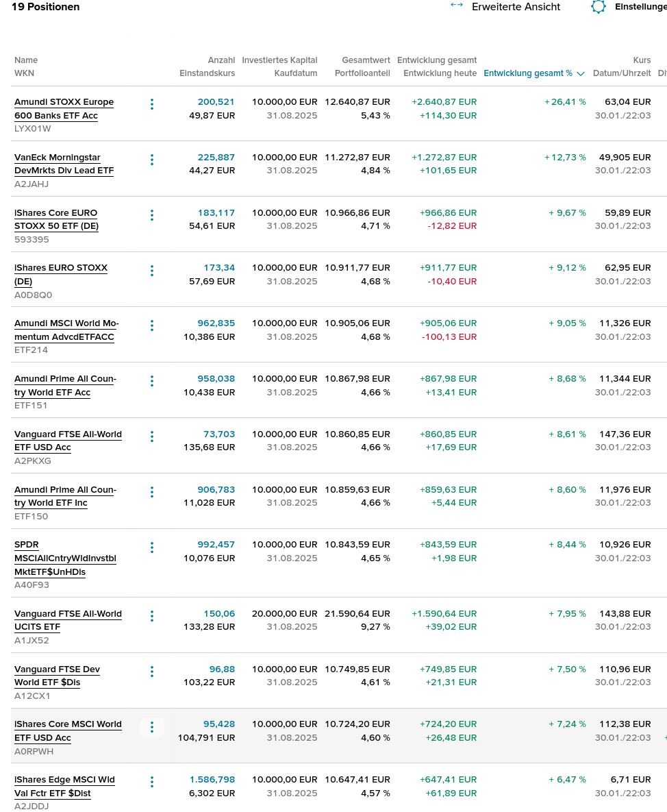Open three-dot menu for iShares Core MSCI World
The height and width of the screenshot is (812, 667).
coord(151,727)
